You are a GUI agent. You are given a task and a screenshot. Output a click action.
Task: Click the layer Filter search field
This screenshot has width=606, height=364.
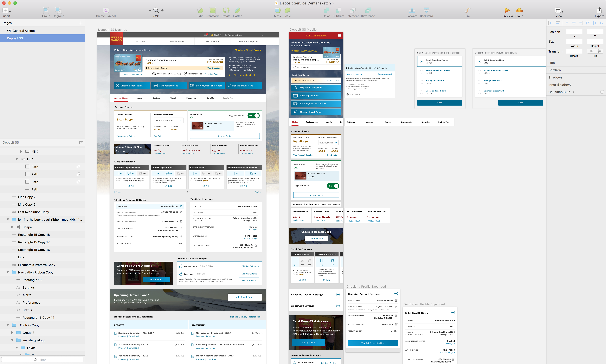coord(42,360)
